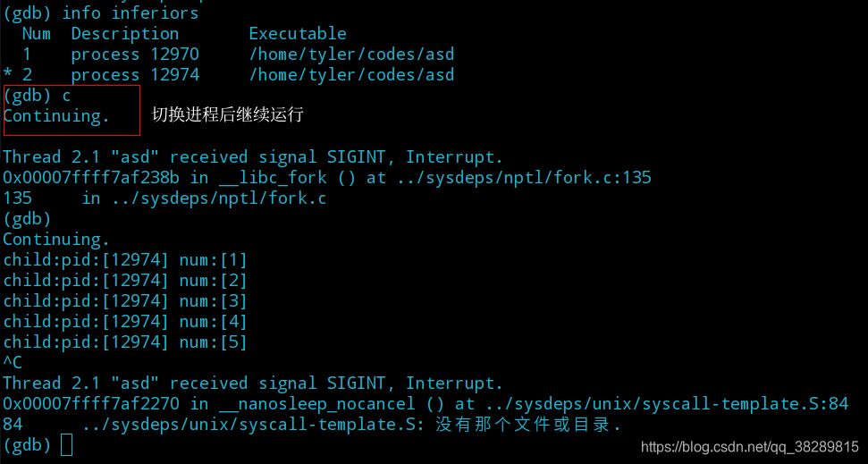The height and width of the screenshot is (464, 868).
Task: Select the Executable column header
Action: click(298, 34)
